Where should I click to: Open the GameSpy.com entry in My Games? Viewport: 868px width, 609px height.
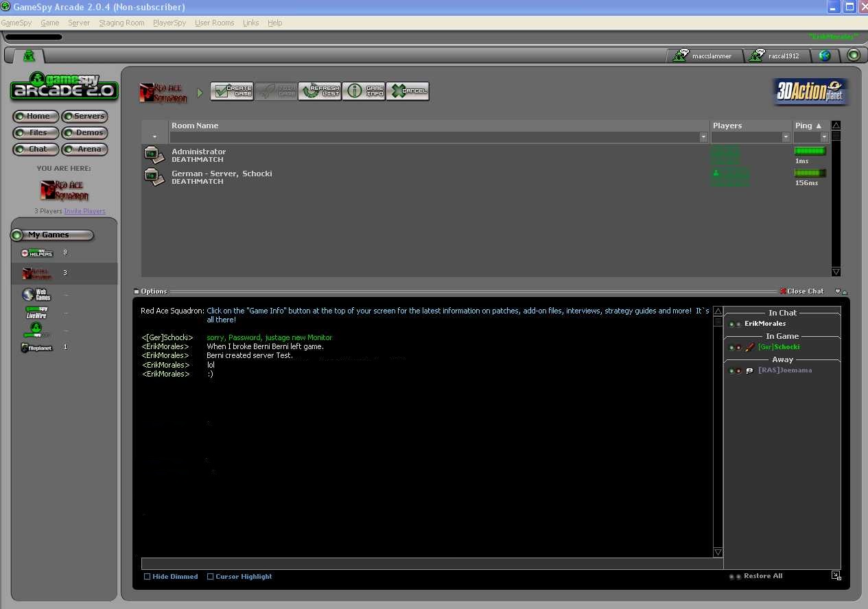pos(38,331)
